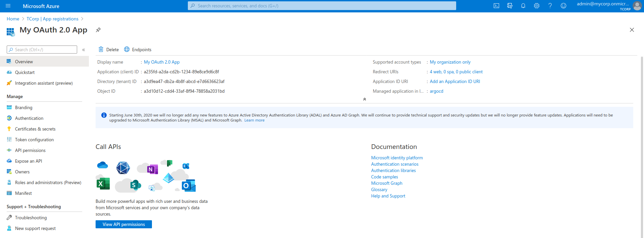This screenshot has height=238, width=644.
Task: Open Glossary documentation link
Action: click(x=379, y=189)
